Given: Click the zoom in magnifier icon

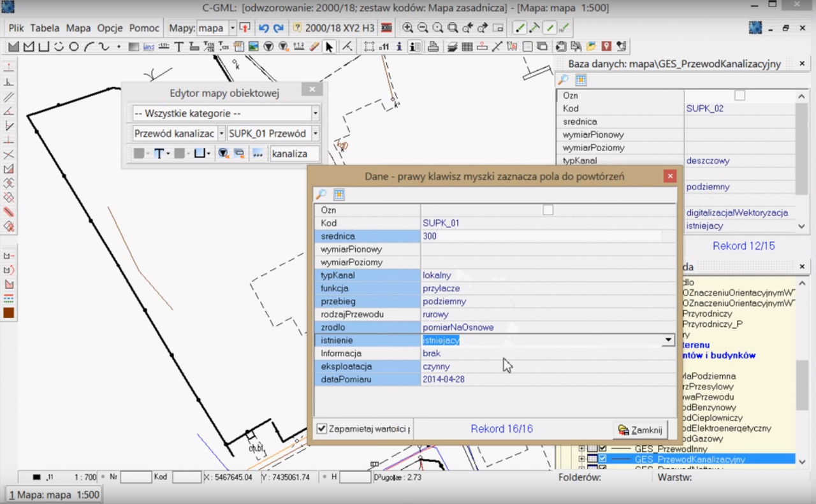Looking at the screenshot, I should pyautogui.click(x=407, y=28).
